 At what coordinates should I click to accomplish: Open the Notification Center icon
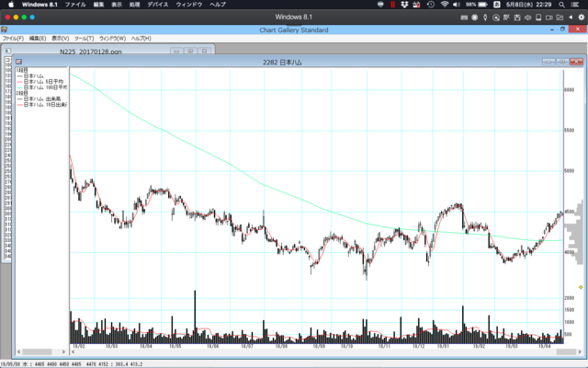pyautogui.click(x=575, y=5)
